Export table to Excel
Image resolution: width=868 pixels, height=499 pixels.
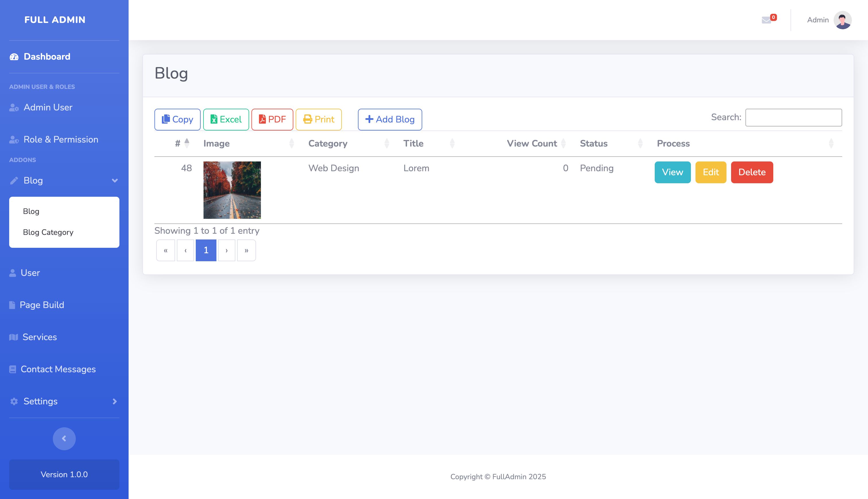coord(226,119)
